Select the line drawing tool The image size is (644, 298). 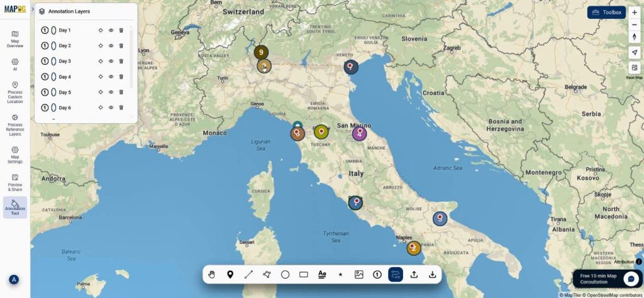click(x=248, y=275)
